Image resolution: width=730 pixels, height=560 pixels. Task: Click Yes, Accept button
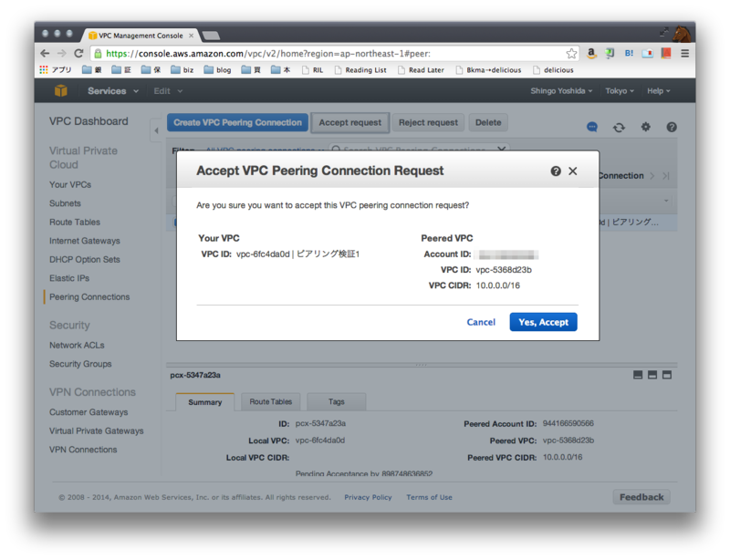pos(543,322)
